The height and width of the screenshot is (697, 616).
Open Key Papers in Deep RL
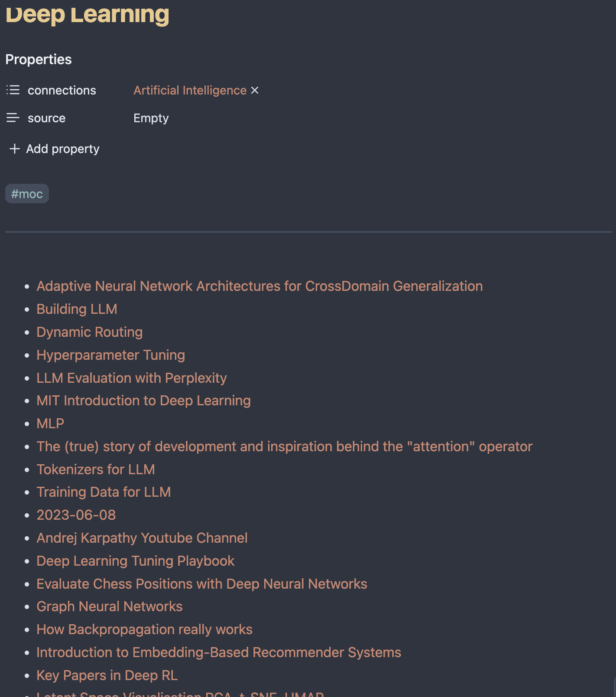(107, 675)
